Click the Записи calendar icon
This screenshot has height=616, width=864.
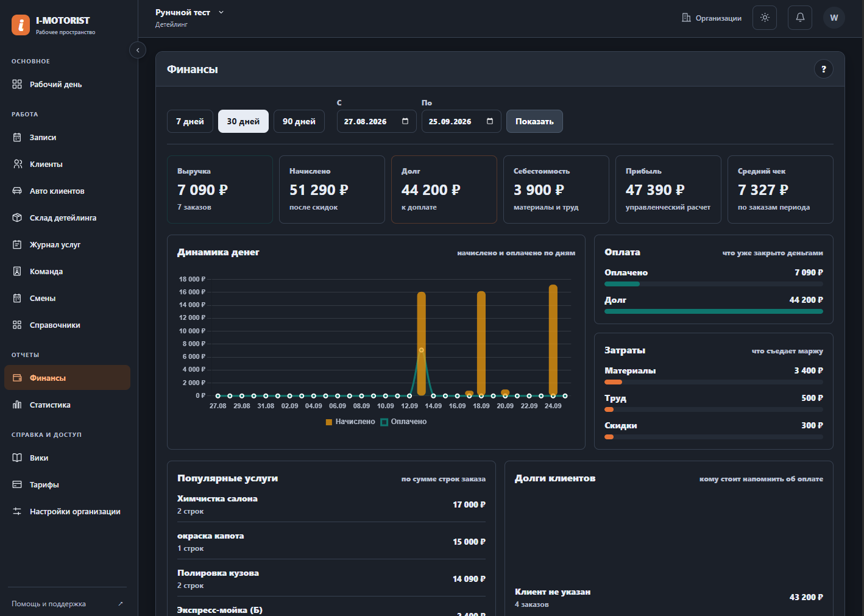[x=17, y=137]
